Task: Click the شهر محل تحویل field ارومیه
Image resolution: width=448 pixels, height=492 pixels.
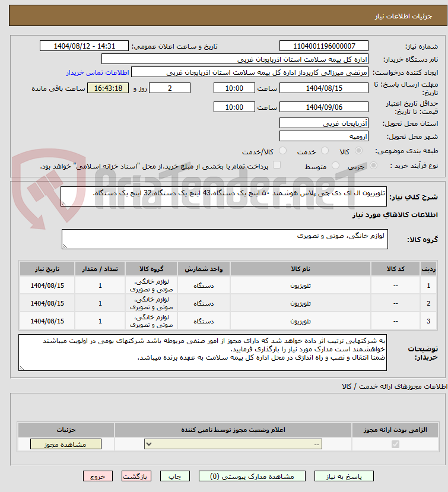Action: point(324,136)
